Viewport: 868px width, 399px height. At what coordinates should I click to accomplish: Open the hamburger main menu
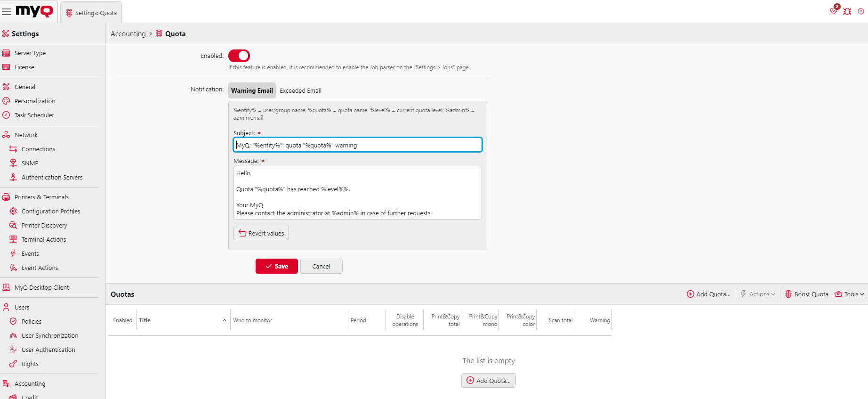point(7,12)
